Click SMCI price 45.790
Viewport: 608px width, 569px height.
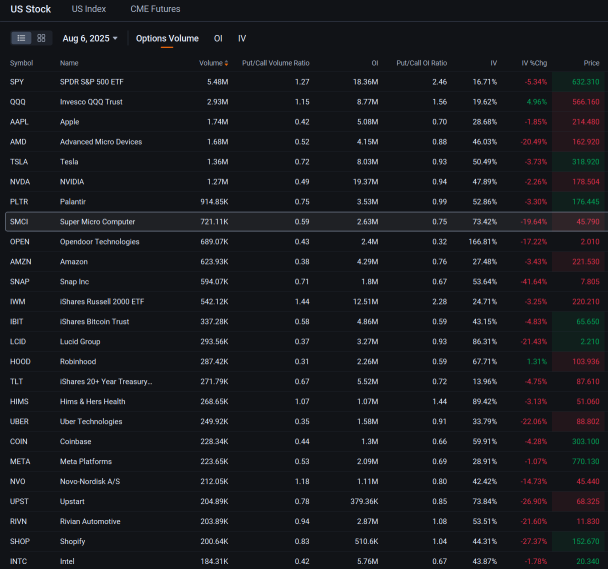pos(588,222)
